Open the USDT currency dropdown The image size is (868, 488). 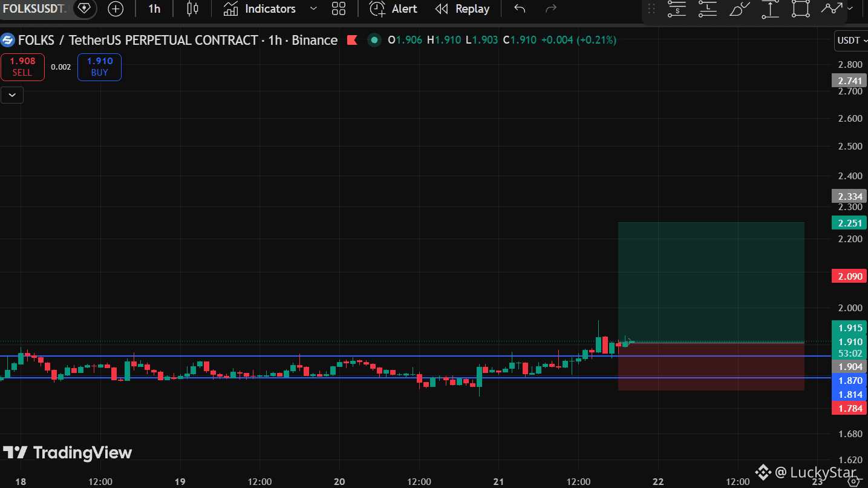(x=850, y=41)
